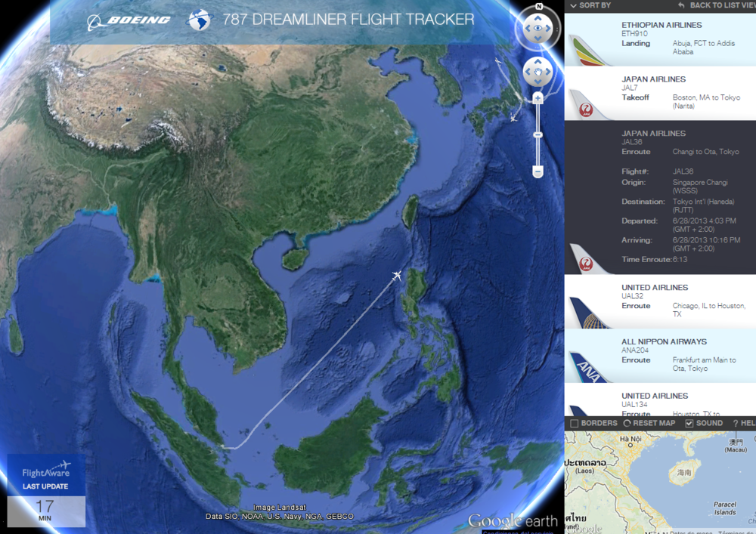Rotate view left with look control arrow
The width and height of the screenshot is (756, 534).
[x=528, y=29]
